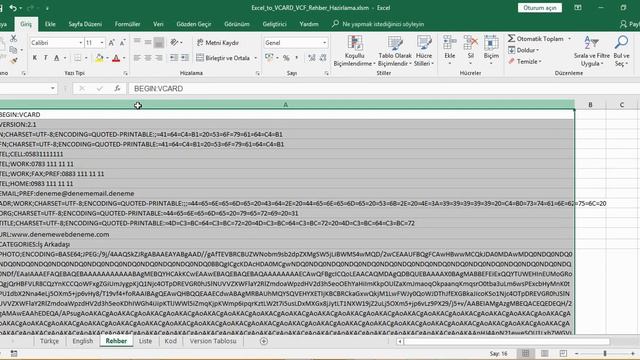Switch to the Geliştirici tab
This screenshot has width=640, height=360.
274,24
